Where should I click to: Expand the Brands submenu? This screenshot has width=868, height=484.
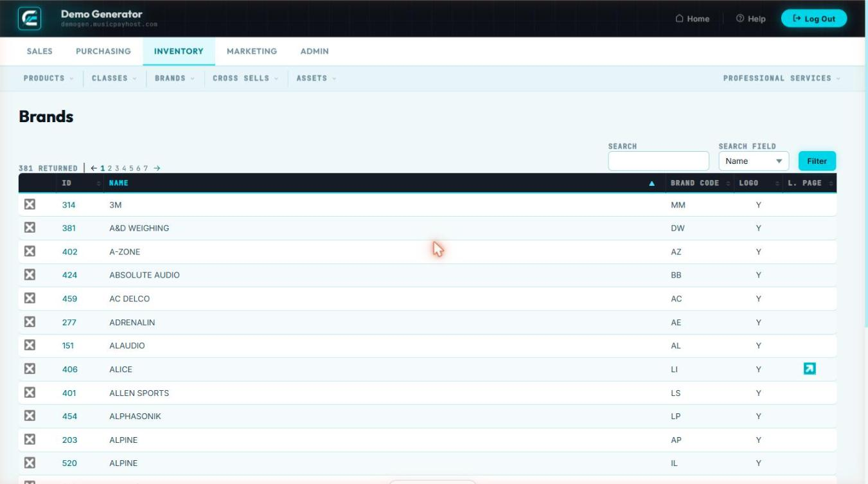[x=175, y=78]
